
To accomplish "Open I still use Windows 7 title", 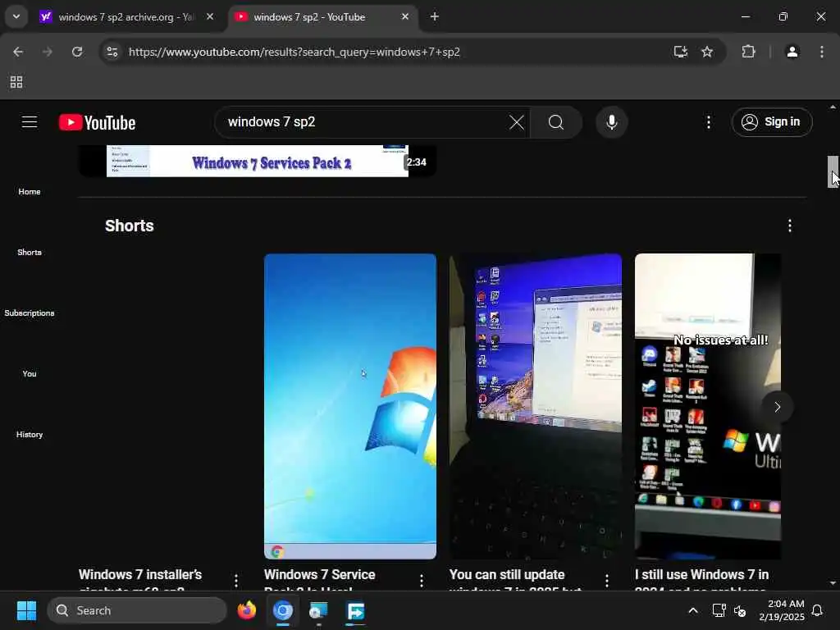I will coord(702,580).
